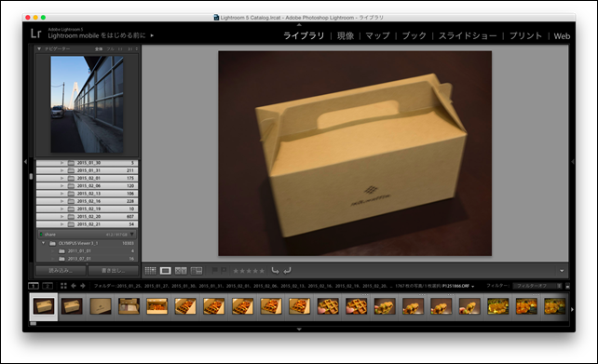Switch to ブック module
598x364 pixels.
click(414, 35)
